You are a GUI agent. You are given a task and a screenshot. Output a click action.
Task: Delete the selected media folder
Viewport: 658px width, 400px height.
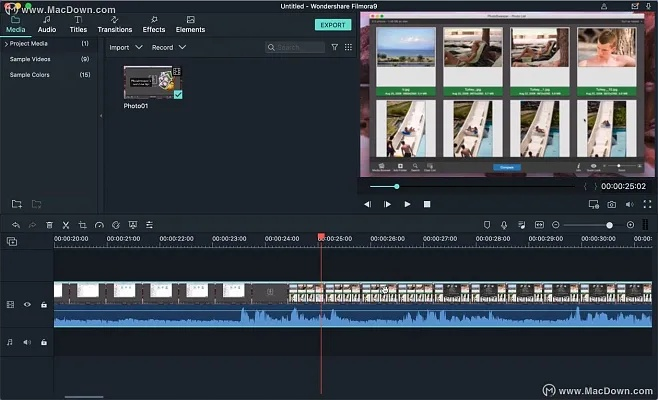point(37,204)
